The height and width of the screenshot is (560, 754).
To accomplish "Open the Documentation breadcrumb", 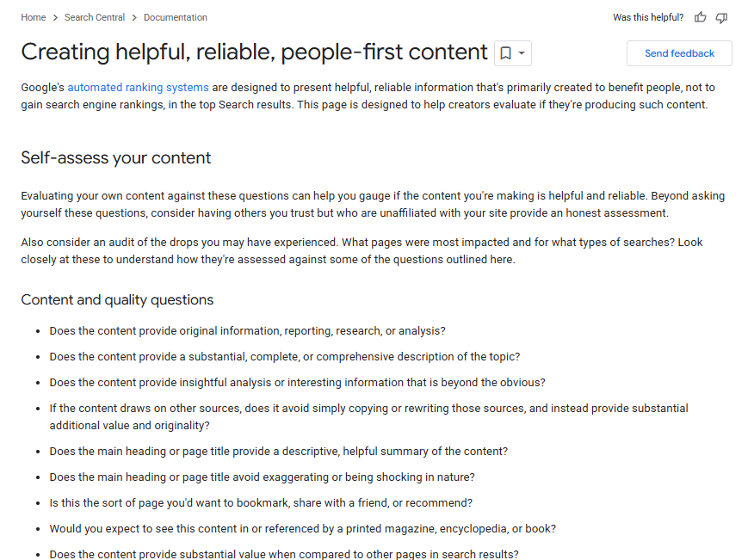I will tap(176, 17).
